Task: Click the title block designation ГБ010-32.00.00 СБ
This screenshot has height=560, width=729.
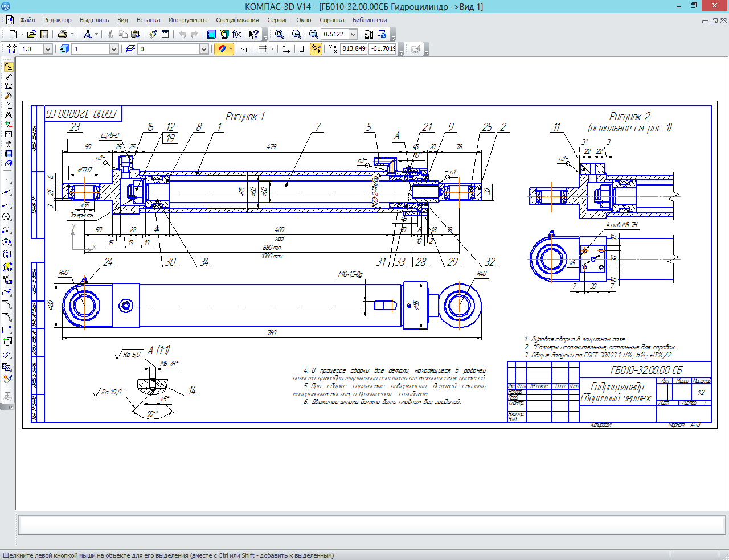Action: 646,370
